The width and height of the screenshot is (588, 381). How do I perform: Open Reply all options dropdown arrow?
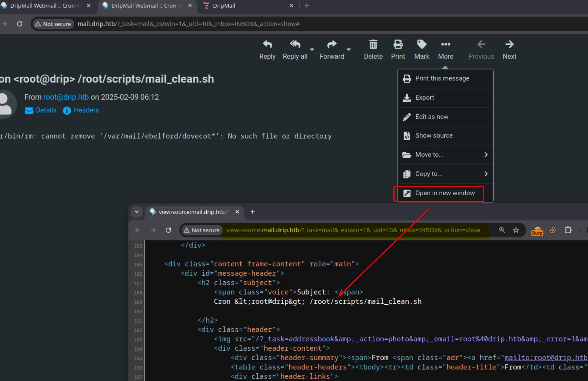[312, 50]
